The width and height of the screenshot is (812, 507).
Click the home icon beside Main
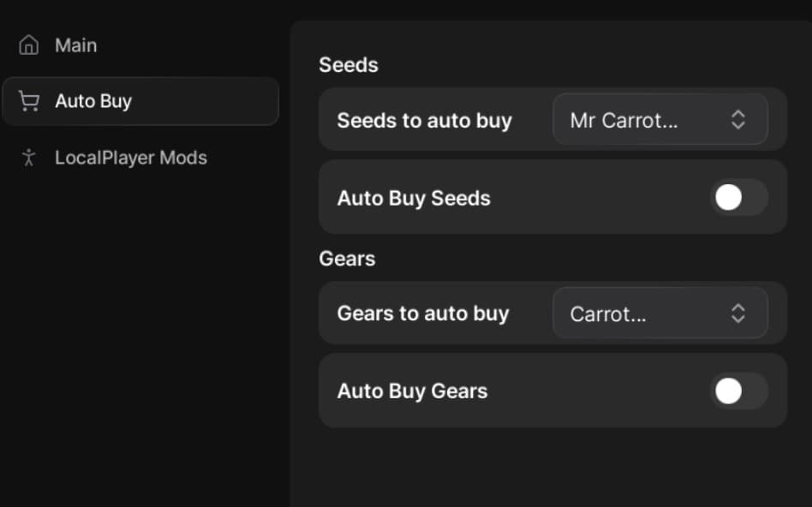coord(28,45)
